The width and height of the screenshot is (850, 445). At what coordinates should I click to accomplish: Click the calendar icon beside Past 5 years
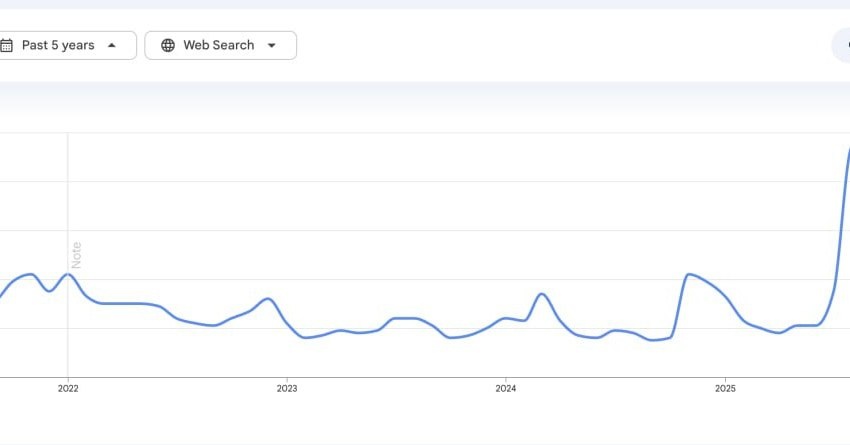click(7, 45)
